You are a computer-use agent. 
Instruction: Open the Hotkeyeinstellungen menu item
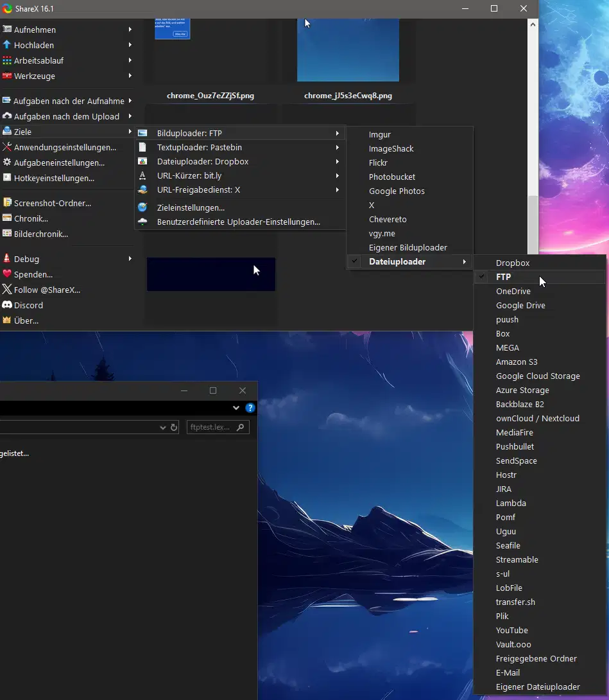(54, 178)
